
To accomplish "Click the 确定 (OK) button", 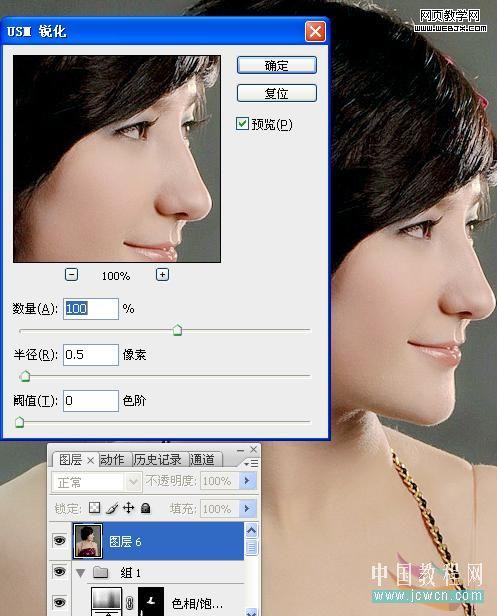I will 277,65.
